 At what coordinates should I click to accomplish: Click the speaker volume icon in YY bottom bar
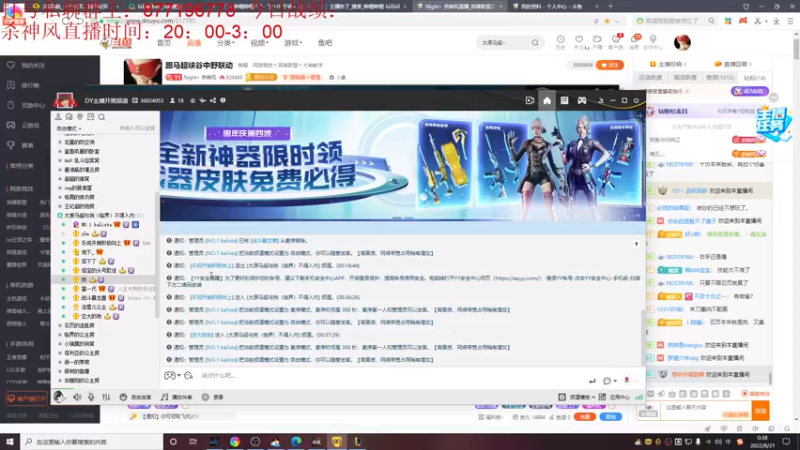[x=78, y=397]
